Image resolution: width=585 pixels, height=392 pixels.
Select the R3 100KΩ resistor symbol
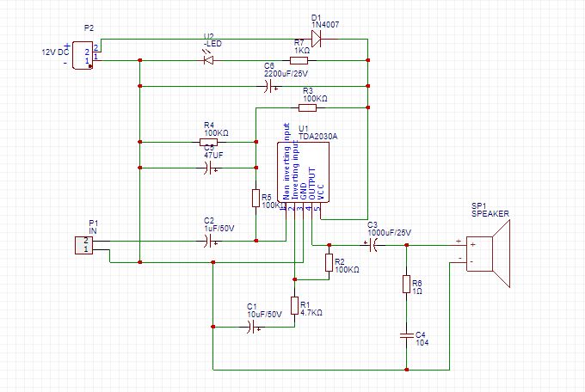308,108
